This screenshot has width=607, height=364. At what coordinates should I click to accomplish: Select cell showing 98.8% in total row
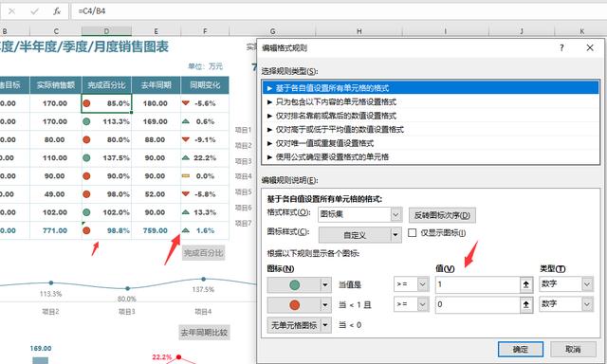pyautogui.click(x=106, y=230)
